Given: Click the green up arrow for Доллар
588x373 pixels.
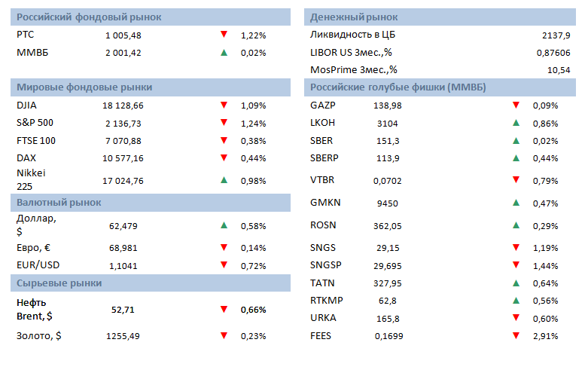Looking at the screenshot, I should [224, 225].
